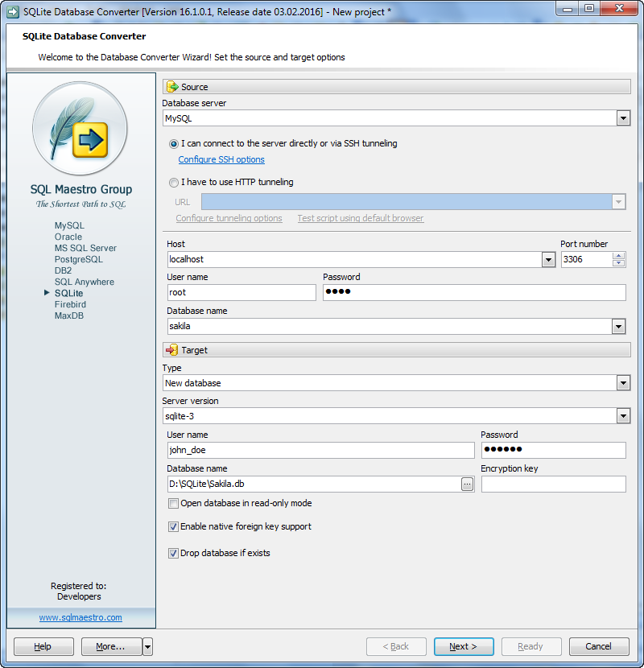The image size is (644, 668).
Task: Enable Open database in read-only mode
Action: [x=173, y=504]
